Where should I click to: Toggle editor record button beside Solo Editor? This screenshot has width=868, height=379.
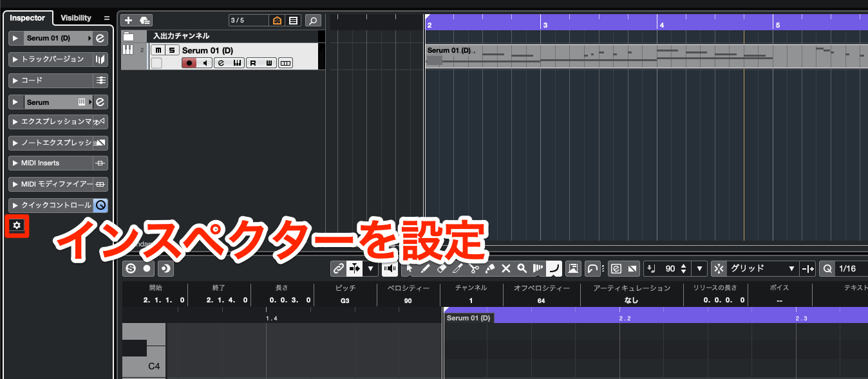147,268
